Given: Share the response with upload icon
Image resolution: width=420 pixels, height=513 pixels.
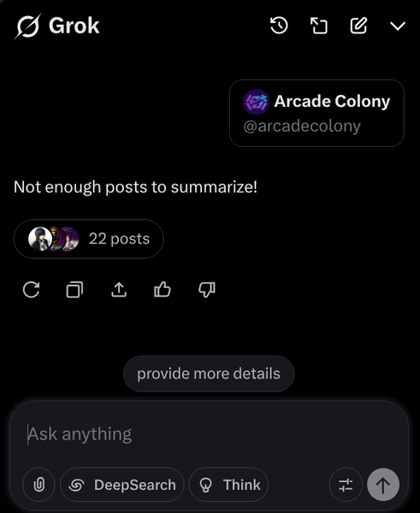Looking at the screenshot, I should 119,290.
